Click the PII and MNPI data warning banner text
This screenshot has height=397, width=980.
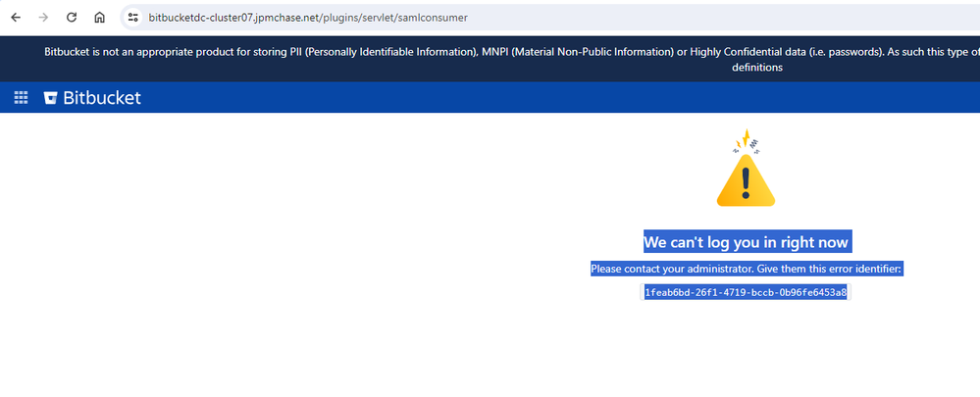click(x=512, y=59)
